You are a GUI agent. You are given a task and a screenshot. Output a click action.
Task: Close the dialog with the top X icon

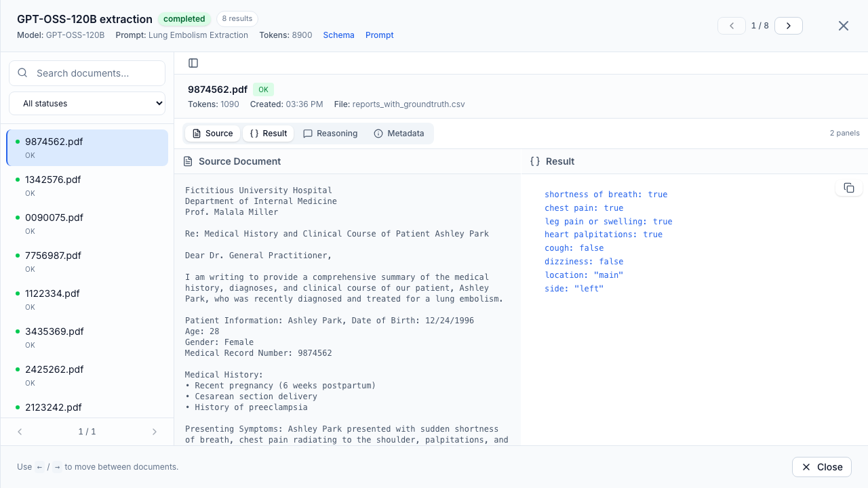click(844, 26)
